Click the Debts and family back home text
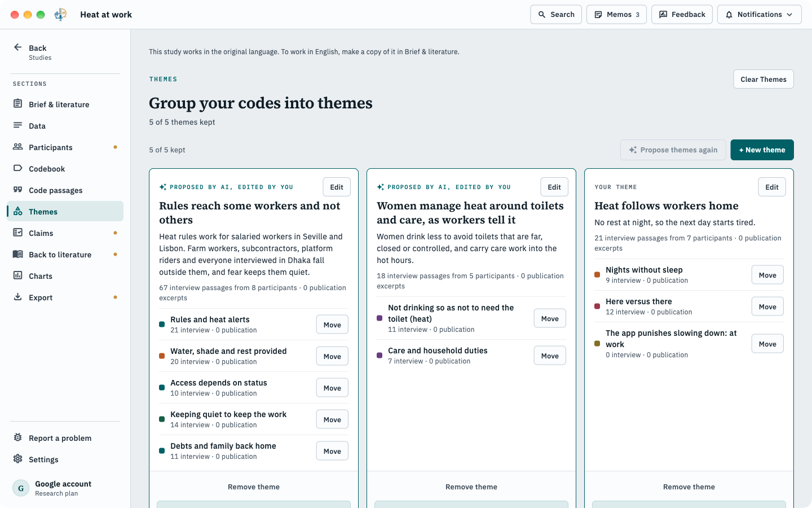812x508 pixels. point(223,446)
